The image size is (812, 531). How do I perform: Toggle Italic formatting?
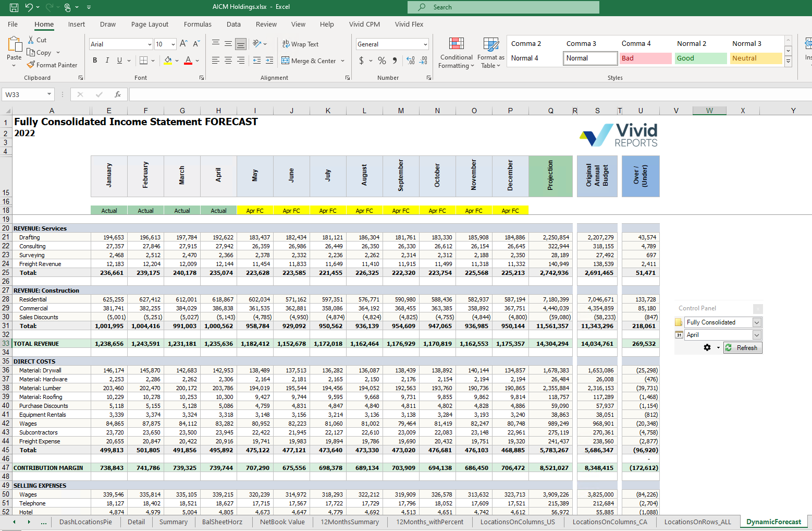coord(107,61)
